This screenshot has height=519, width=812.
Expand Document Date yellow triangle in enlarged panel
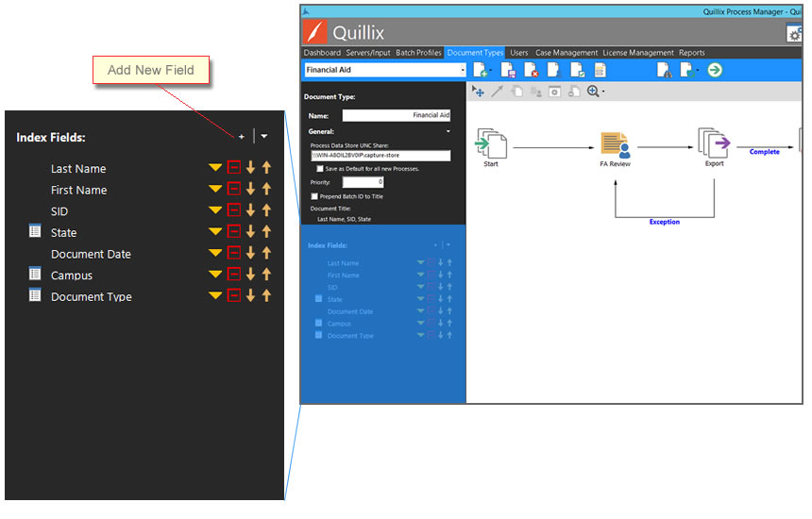215,253
